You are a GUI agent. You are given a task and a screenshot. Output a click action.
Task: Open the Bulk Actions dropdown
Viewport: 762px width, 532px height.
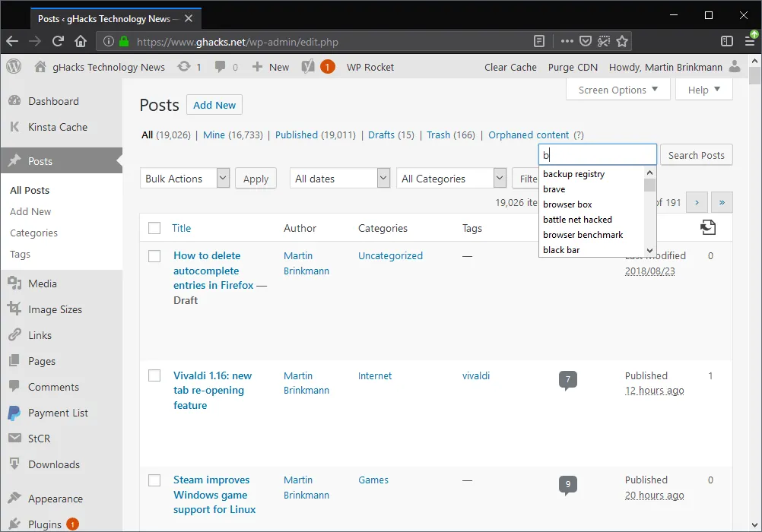pyautogui.click(x=185, y=179)
